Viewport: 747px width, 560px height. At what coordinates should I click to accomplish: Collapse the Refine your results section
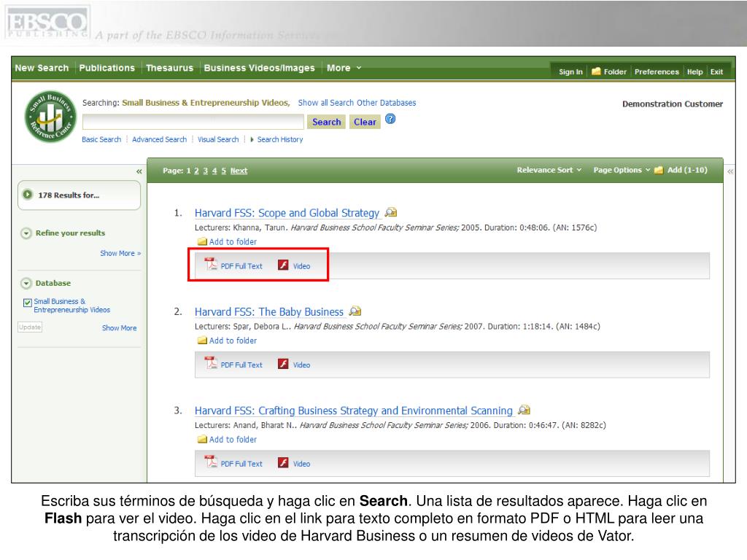pyautogui.click(x=26, y=233)
